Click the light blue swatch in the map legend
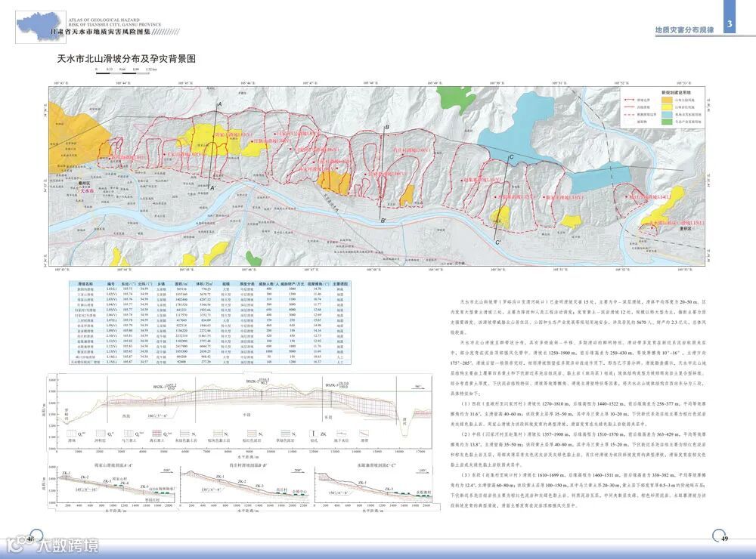 [x=667, y=114]
